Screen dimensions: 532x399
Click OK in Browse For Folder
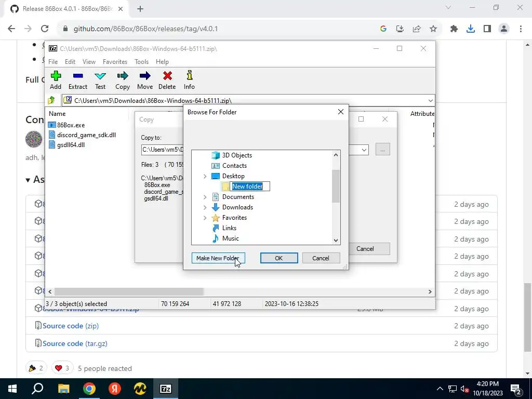279,258
